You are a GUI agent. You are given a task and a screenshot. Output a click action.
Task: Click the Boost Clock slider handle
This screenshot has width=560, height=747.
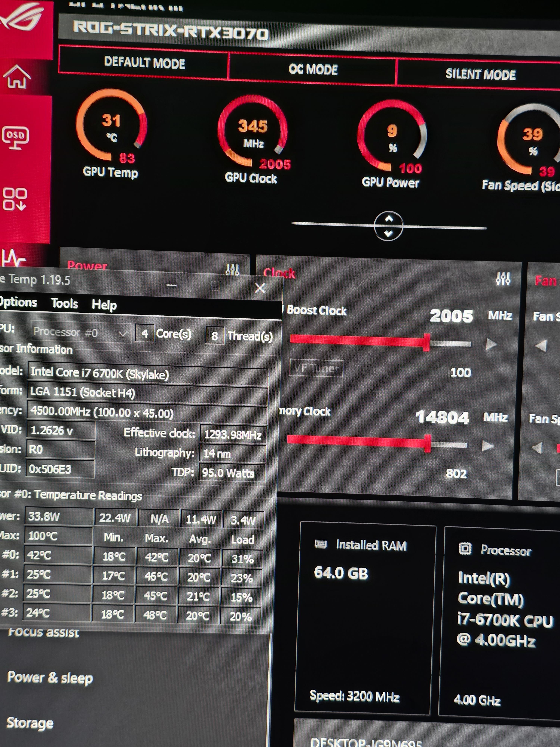click(x=427, y=342)
